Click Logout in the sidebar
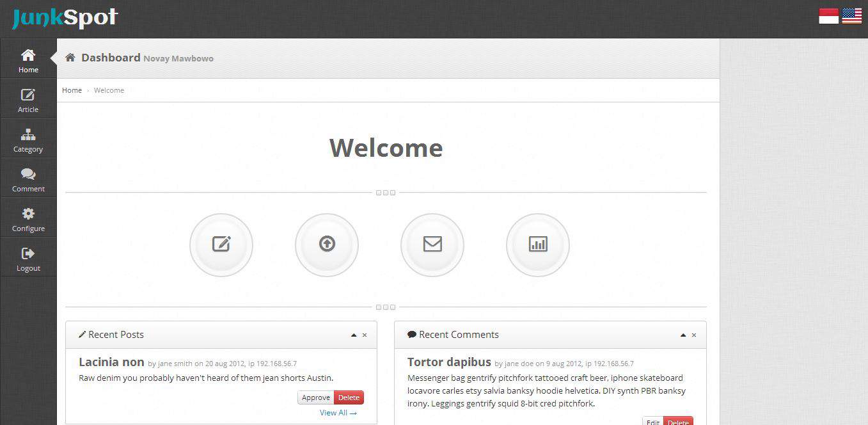 click(28, 257)
